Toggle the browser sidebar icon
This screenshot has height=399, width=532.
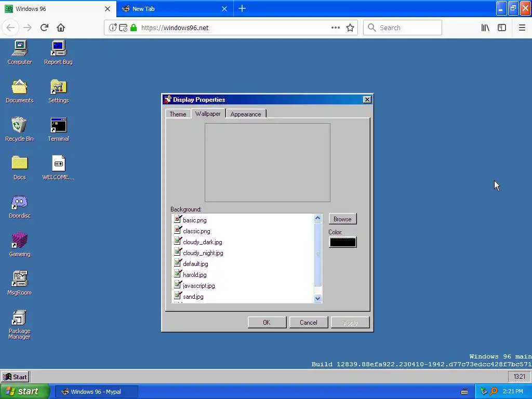pos(502,28)
